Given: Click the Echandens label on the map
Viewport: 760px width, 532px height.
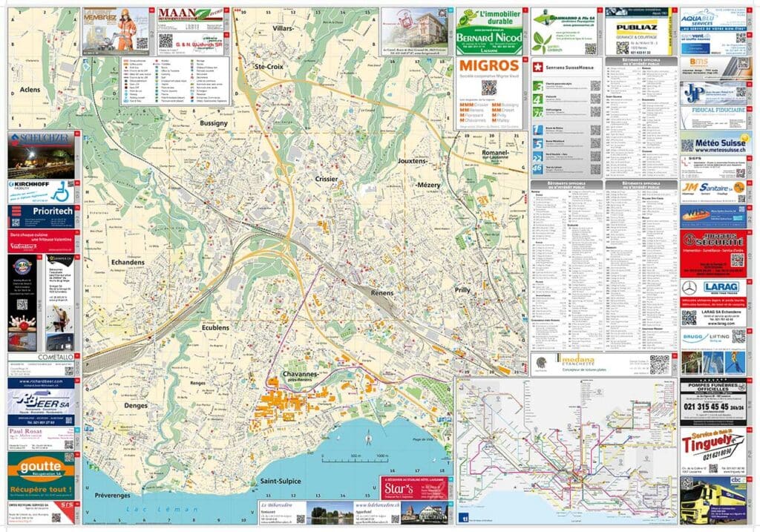Looking at the screenshot, I should [128, 262].
